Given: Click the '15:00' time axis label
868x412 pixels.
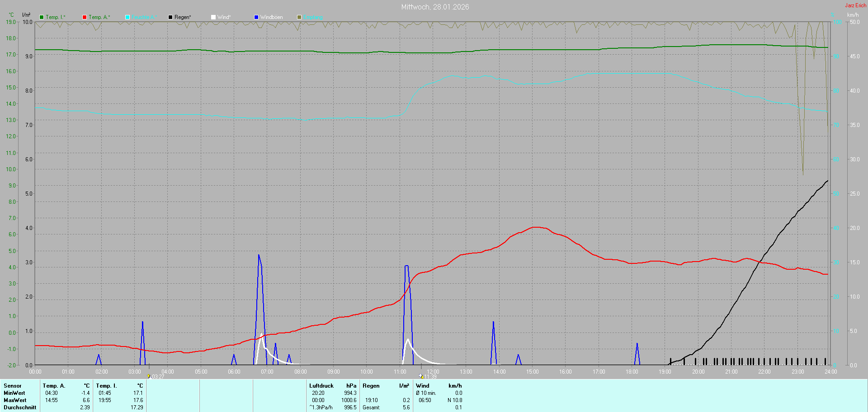Looking at the screenshot, I should pyautogui.click(x=533, y=372).
